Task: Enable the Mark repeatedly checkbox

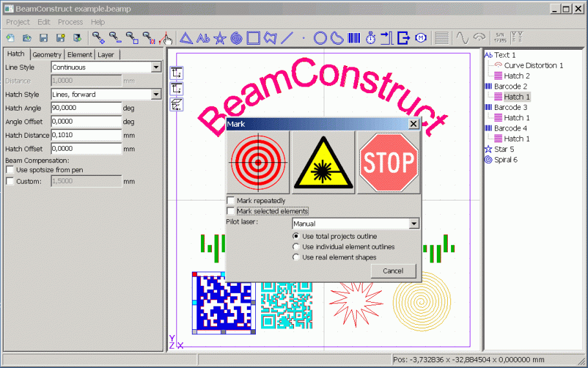Action: pos(231,200)
